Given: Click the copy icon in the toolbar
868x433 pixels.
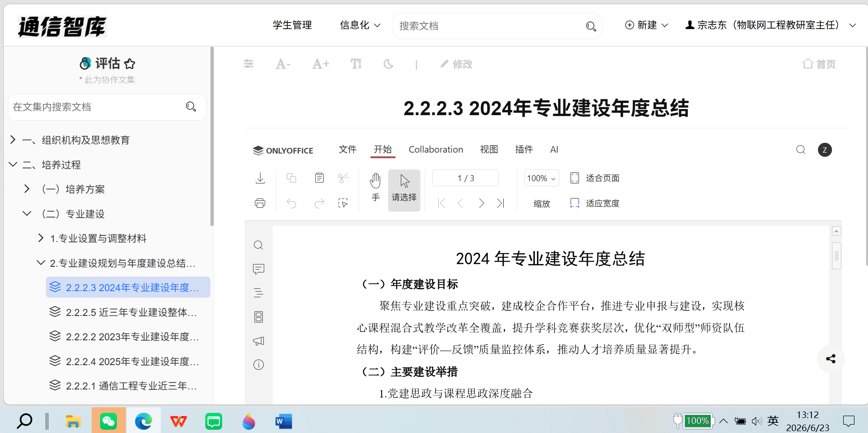Looking at the screenshot, I should point(291,178).
